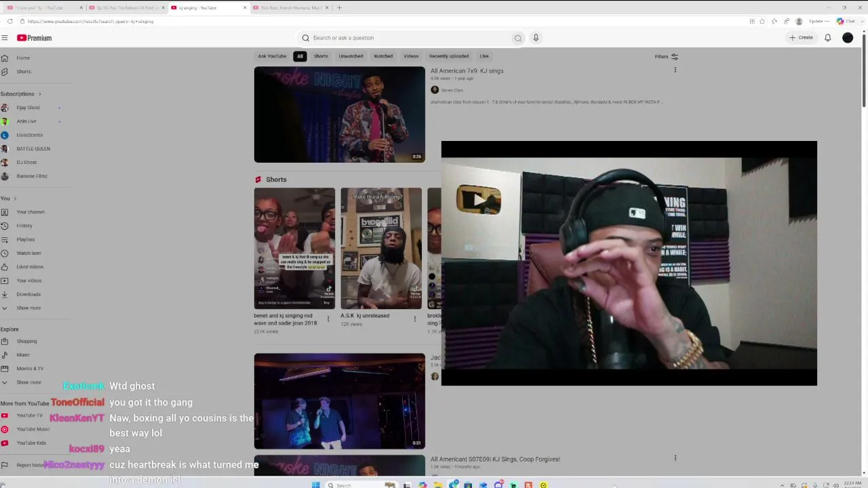
Task: Open Your channel page
Action: 31,212
